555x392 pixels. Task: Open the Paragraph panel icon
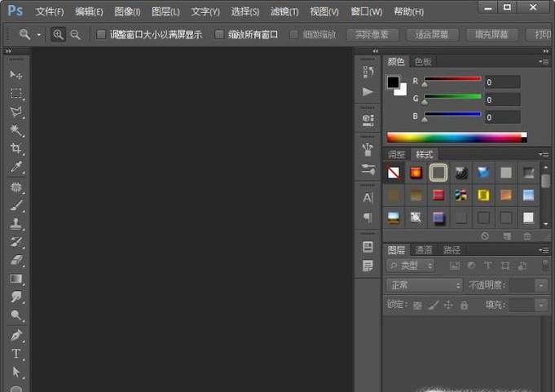(368, 218)
